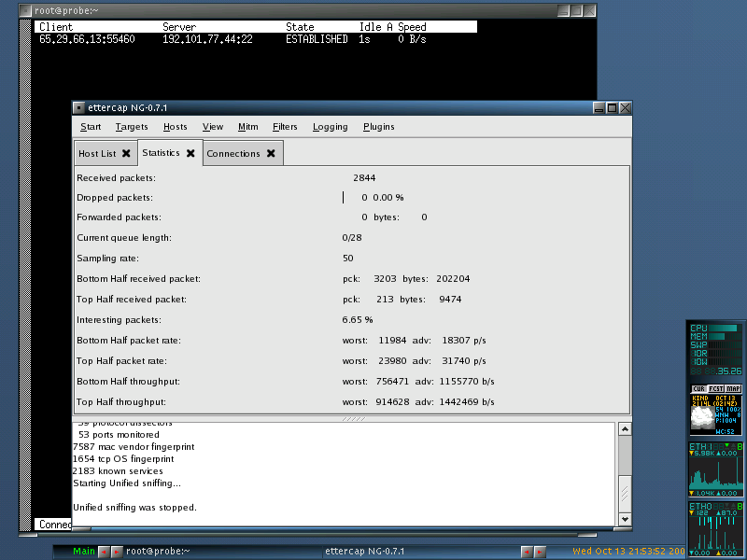Click the ettercap window menu icon
Screen dimensions: 747x560
79,108
